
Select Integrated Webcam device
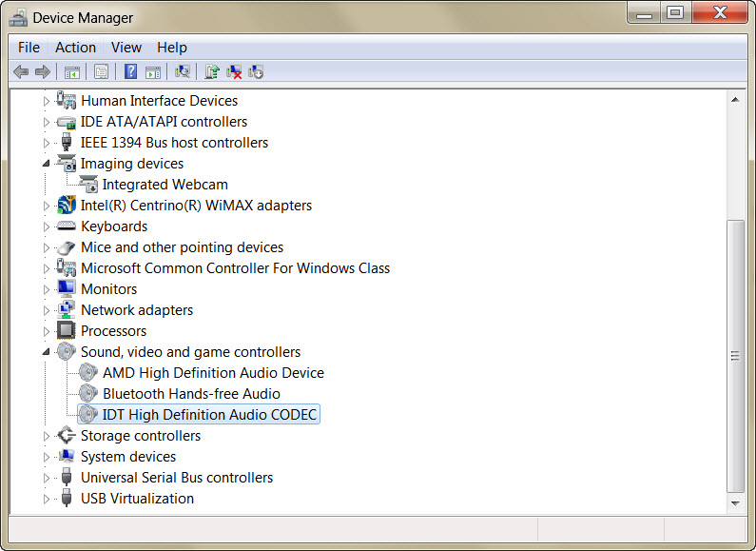[x=165, y=185]
